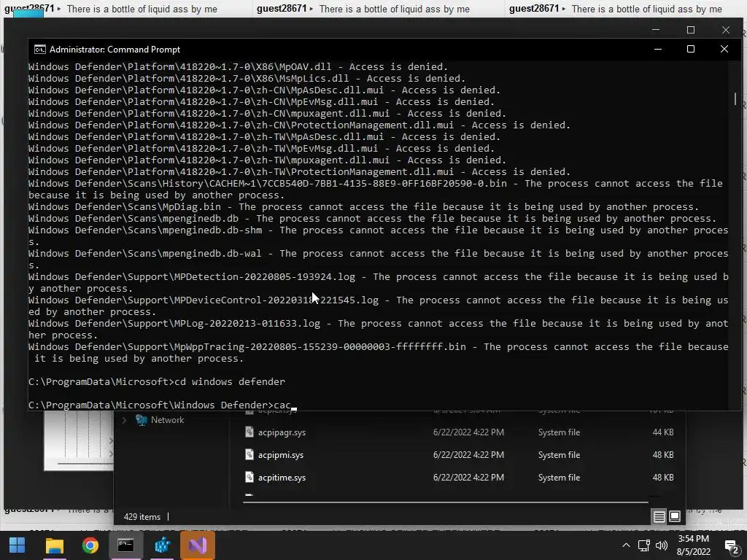Open the Windows Start menu
747x560 pixels.
tap(18, 545)
